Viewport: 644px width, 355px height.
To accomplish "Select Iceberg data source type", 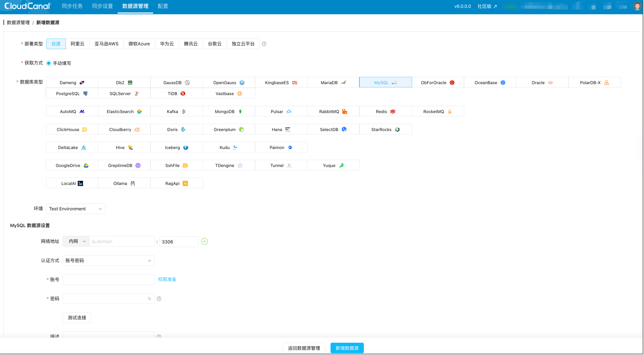I will [177, 148].
